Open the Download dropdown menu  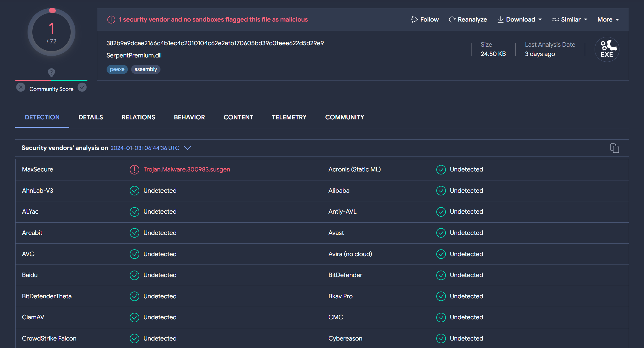(x=520, y=20)
